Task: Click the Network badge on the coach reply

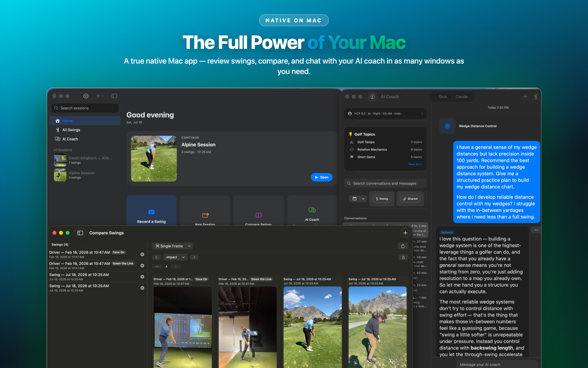Action: [x=447, y=232]
